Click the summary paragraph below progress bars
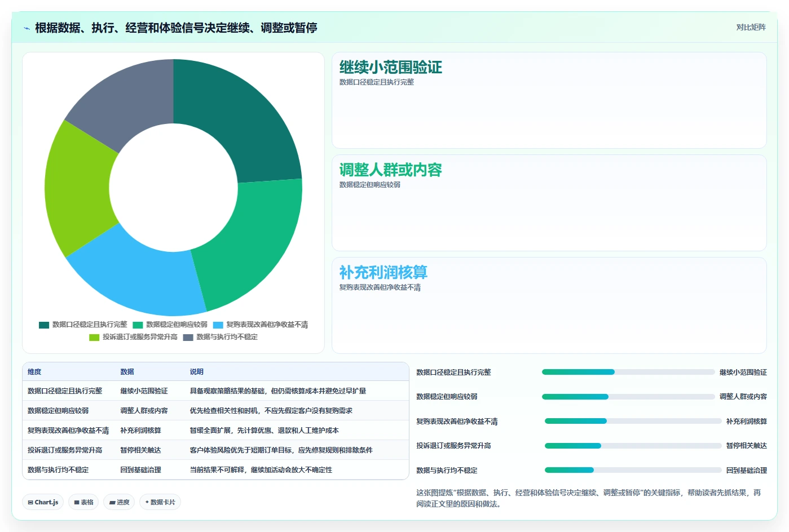Screen dimensions: 789x532 589,498
